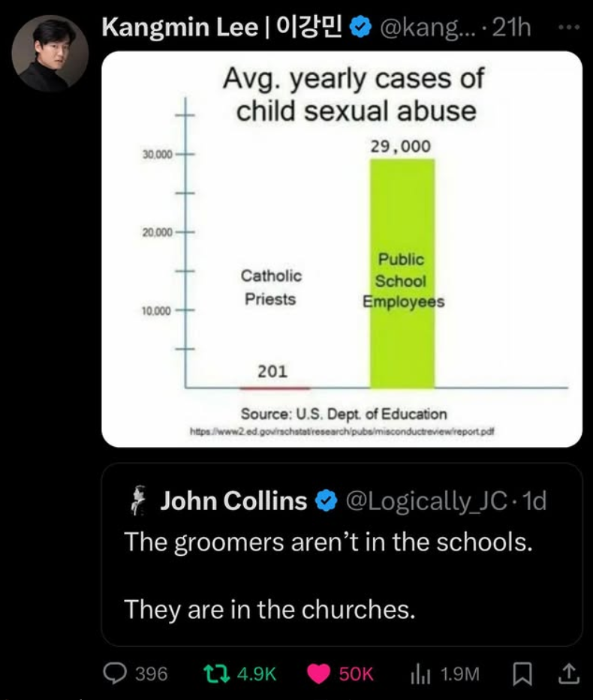The width and height of the screenshot is (593, 700).
Task: Unlike the post via pink heart
Action: pyautogui.click(x=318, y=674)
